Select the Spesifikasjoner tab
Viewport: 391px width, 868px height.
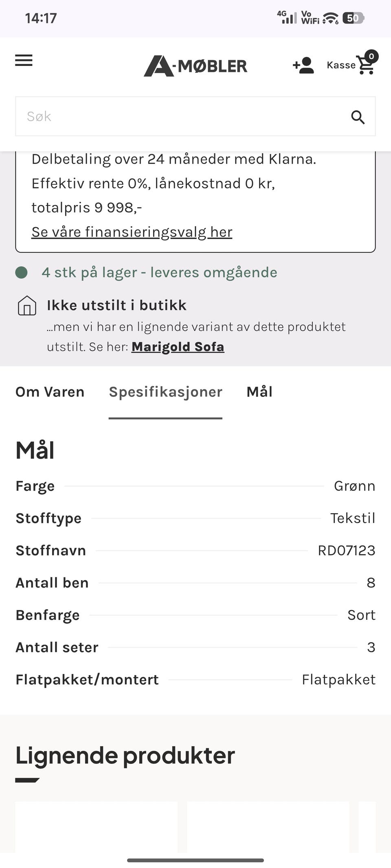point(165,392)
